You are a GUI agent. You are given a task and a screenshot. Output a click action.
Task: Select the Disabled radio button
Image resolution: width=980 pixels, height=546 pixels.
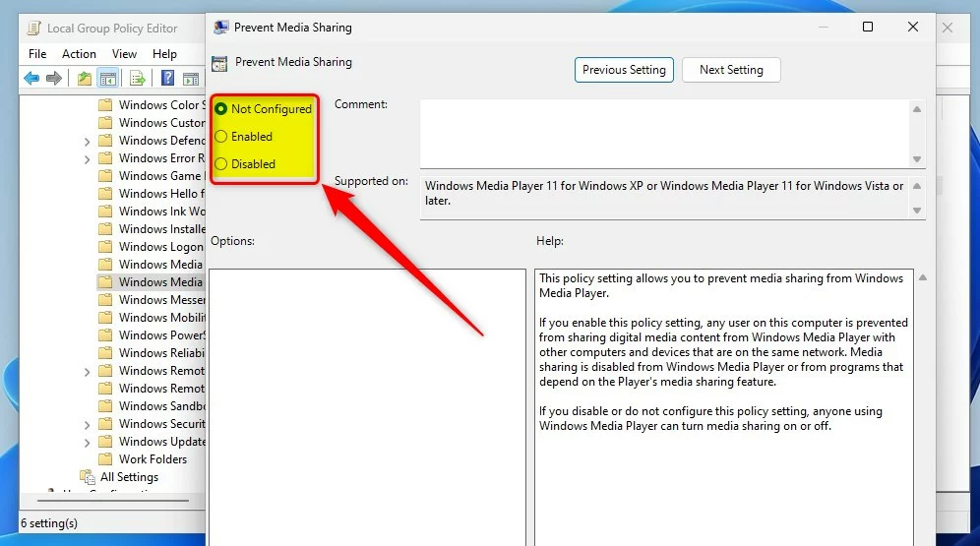point(221,163)
